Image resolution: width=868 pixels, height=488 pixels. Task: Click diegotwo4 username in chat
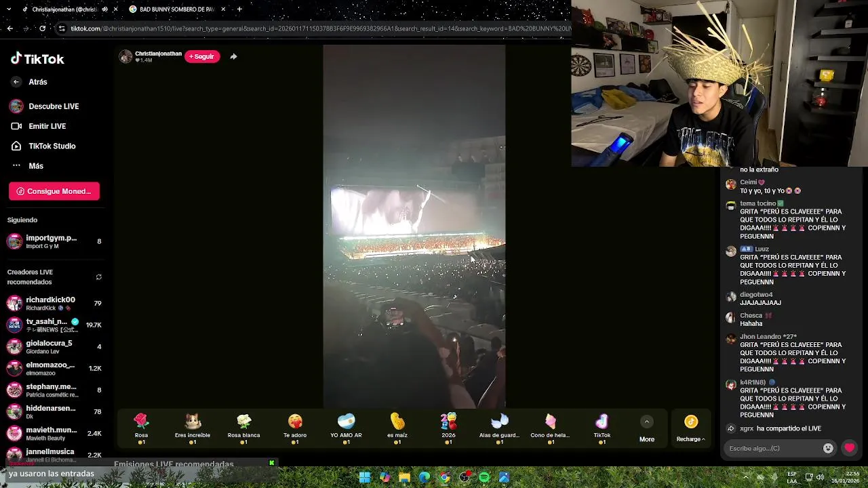click(x=756, y=295)
